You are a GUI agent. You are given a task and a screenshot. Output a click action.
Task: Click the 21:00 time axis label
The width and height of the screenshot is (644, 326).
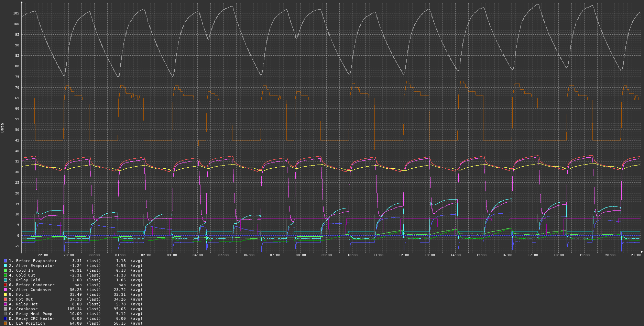pos(636,255)
